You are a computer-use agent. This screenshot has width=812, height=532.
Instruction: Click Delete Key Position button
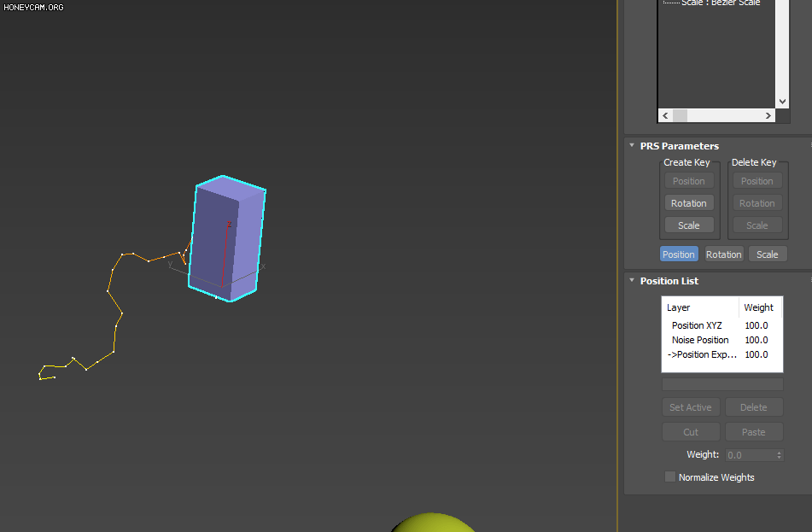point(757,181)
